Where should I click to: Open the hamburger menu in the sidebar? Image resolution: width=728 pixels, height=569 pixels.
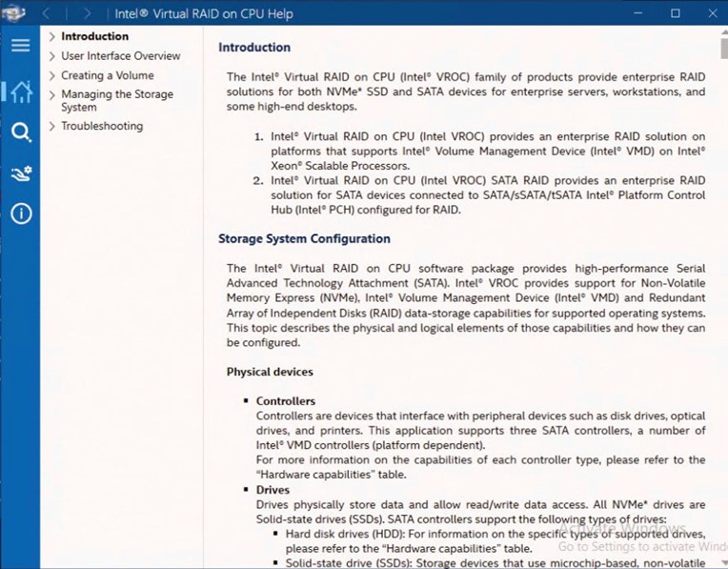[20, 45]
